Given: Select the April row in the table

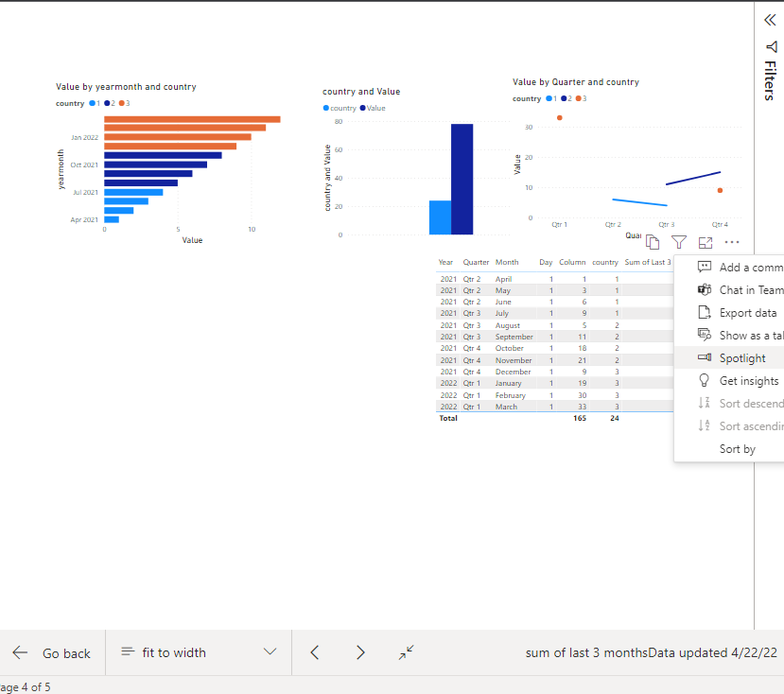Looking at the screenshot, I should (x=554, y=279).
